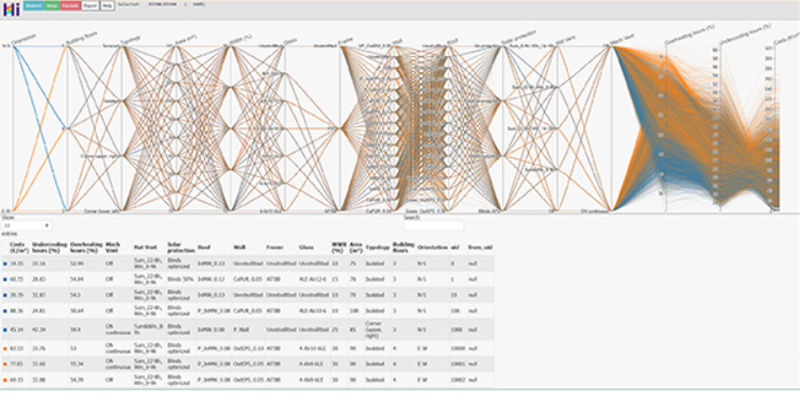800x400 pixels.
Task: Open the Show entries count dropdown
Action: coord(26,225)
